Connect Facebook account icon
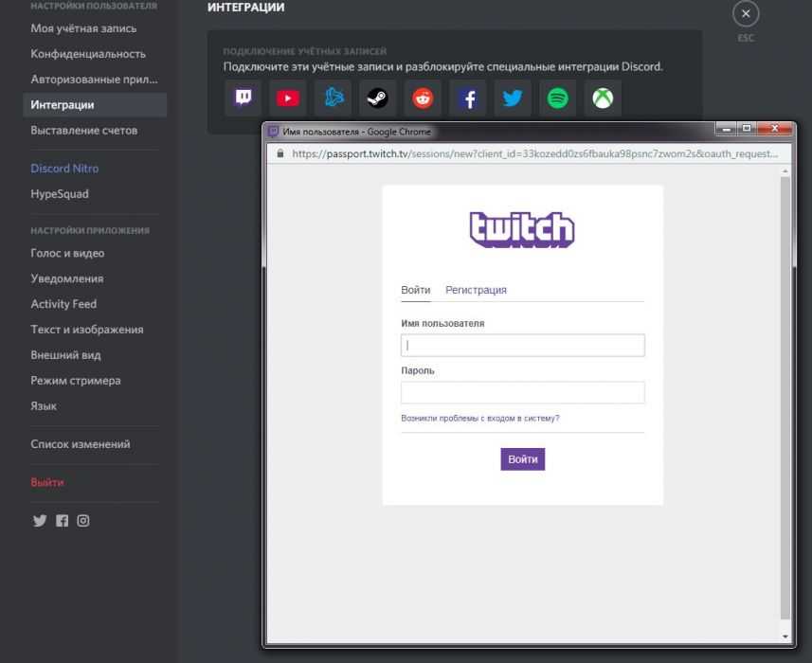The image size is (812, 663). tap(468, 99)
